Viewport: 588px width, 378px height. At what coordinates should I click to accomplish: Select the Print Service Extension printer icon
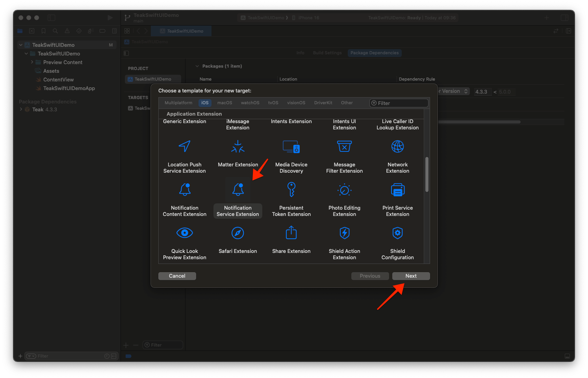coord(397,190)
